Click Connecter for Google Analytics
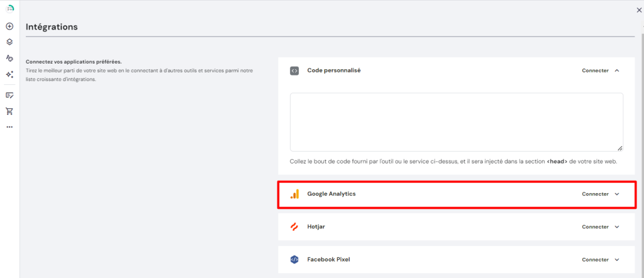Image resolution: width=644 pixels, height=278 pixels. click(x=595, y=194)
